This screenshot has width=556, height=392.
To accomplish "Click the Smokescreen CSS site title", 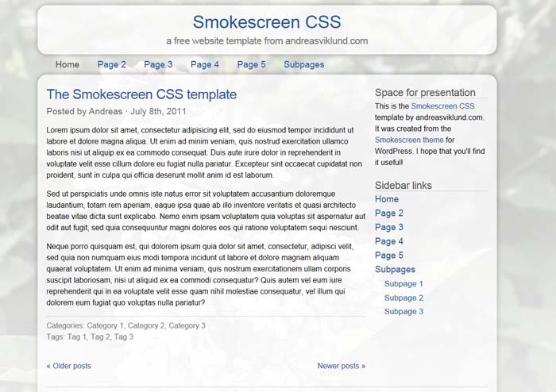I will pyautogui.click(x=267, y=21).
